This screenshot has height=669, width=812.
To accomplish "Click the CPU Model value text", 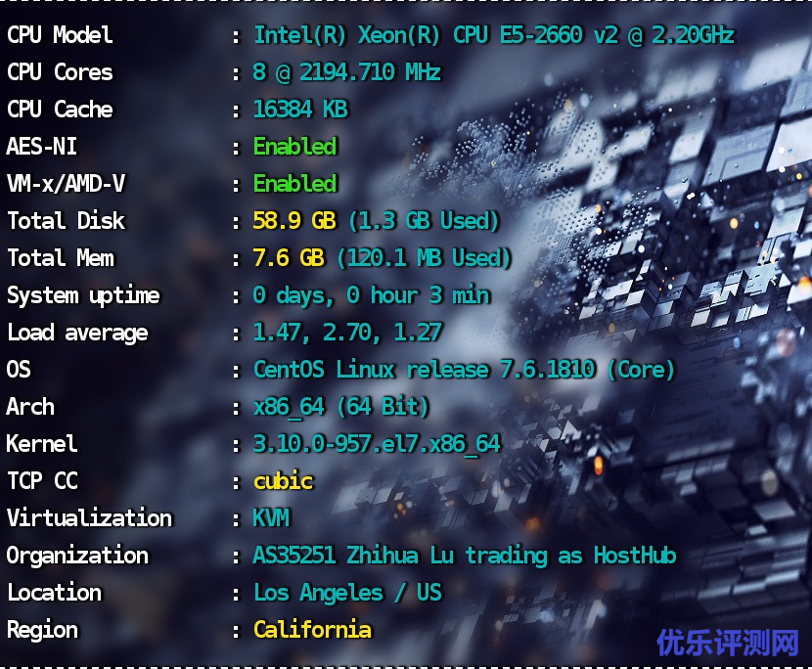I will coord(494,36).
